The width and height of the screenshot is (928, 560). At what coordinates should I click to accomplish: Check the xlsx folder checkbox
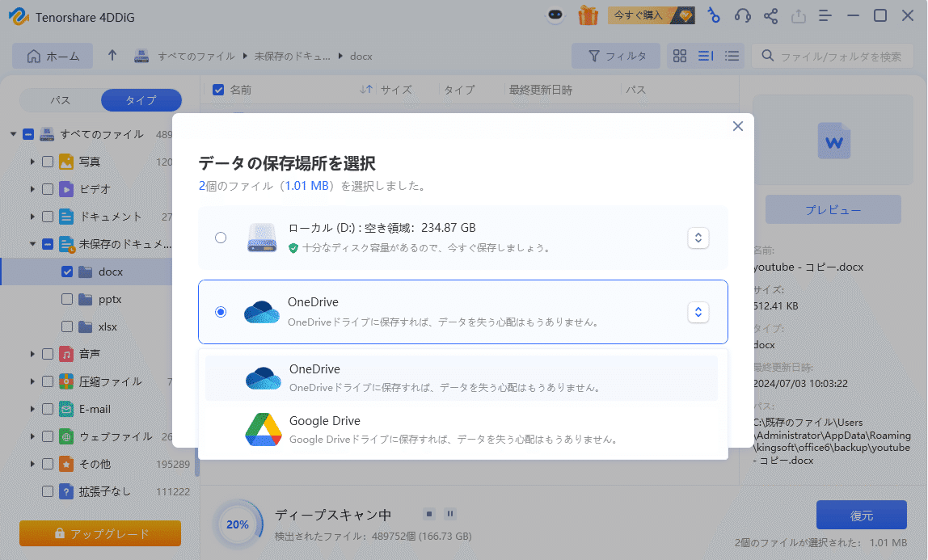pyautogui.click(x=67, y=326)
